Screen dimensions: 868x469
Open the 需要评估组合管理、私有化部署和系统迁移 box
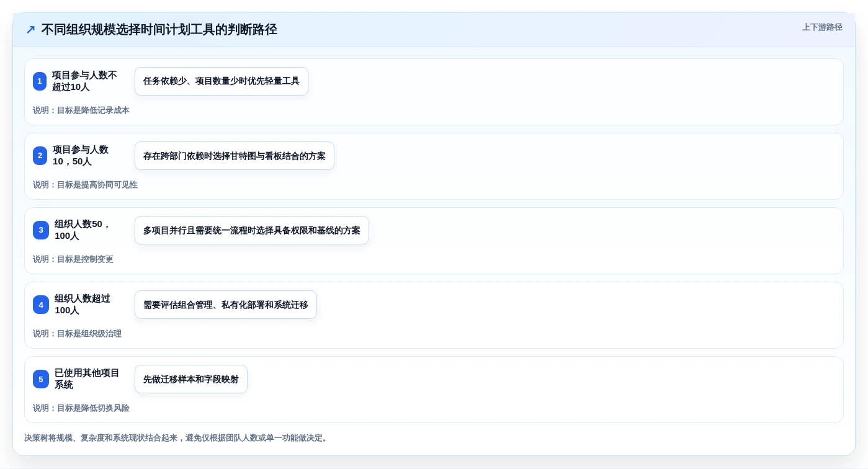click(226, 305)
